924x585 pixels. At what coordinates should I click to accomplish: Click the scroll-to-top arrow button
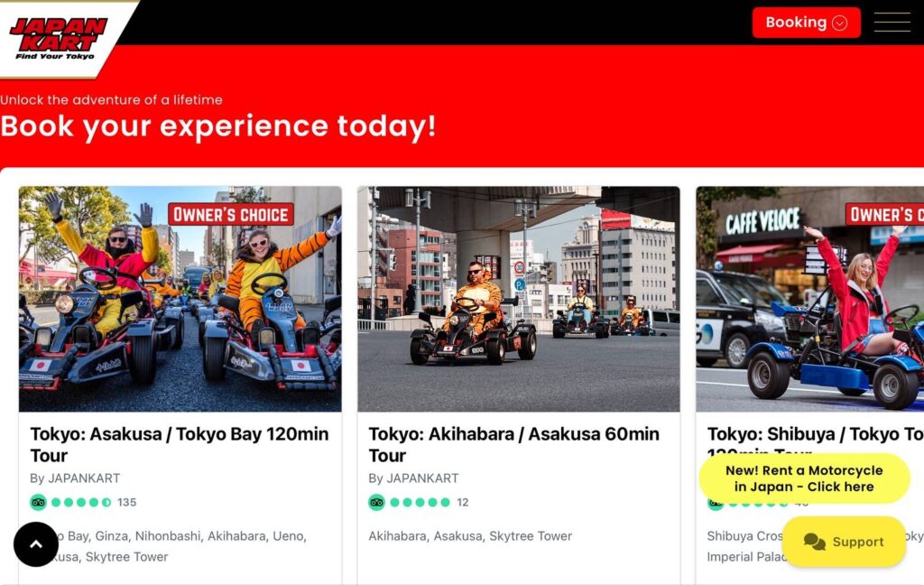coord(36,544)
